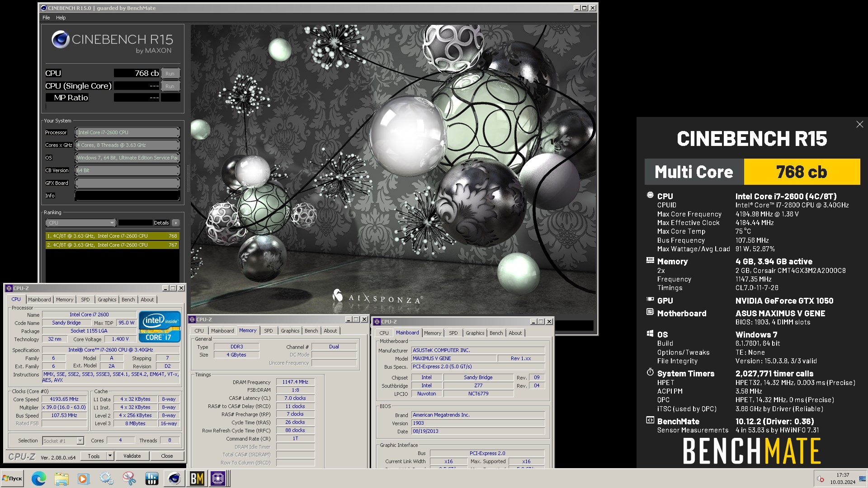This screenshot has height=488, width=868.
Task: Click the blue icon right of the clock
Action: point(863,479)
